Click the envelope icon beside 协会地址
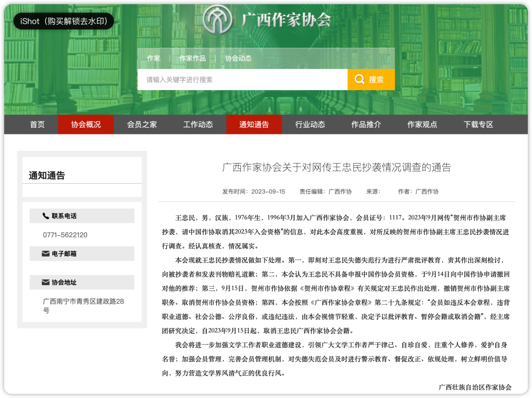 [x=46, y=282]
